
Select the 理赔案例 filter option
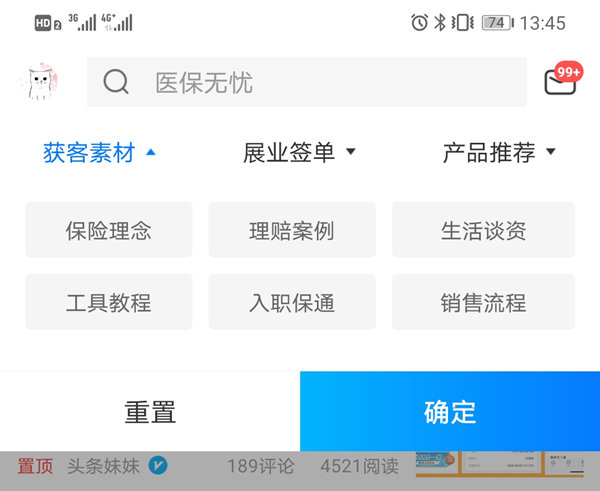(292, 230)
